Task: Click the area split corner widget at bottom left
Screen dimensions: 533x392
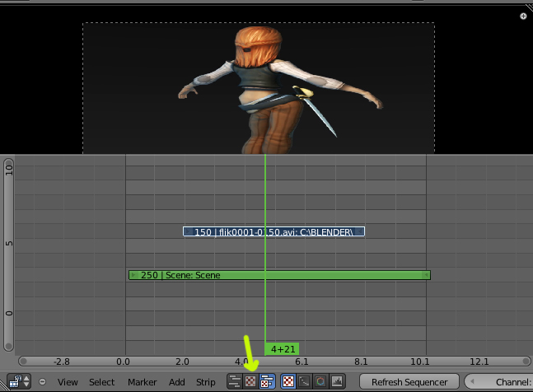Action: (x=3, y=386)
